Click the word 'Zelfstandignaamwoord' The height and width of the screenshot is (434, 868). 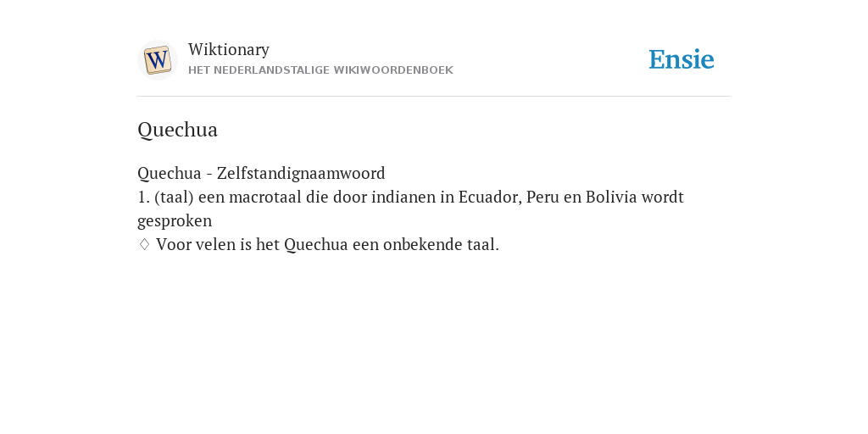tap(301, 173)
